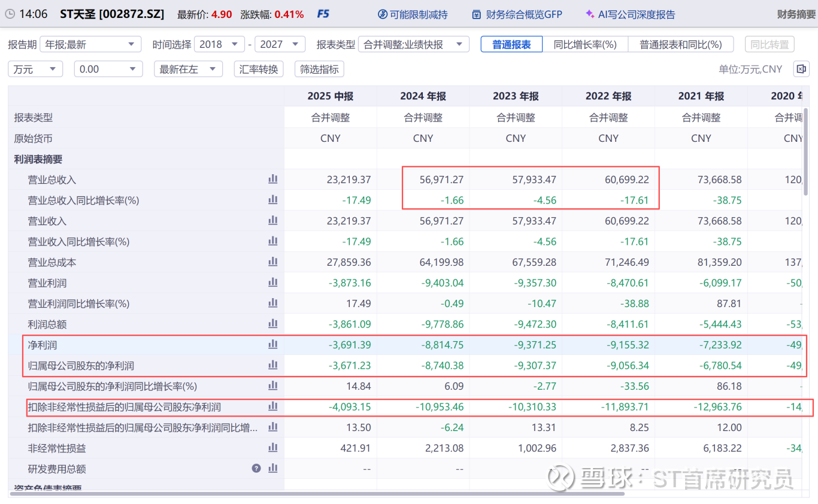Open chart icon for 营业总收入 row

click(273, 179)
